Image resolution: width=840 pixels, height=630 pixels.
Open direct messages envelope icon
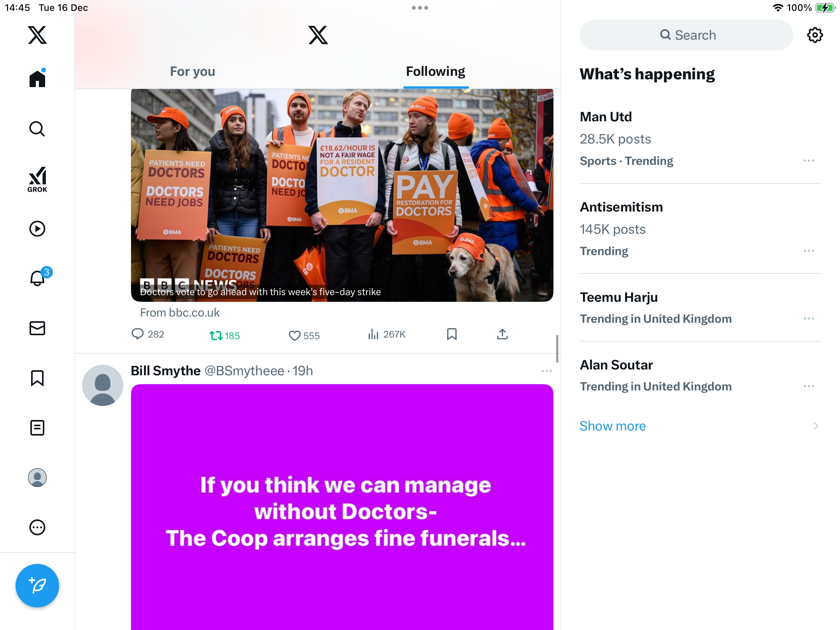(37, 328)
